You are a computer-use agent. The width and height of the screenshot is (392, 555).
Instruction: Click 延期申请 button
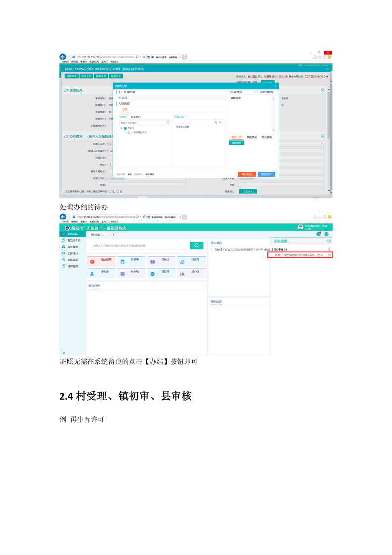coord(72,76)
